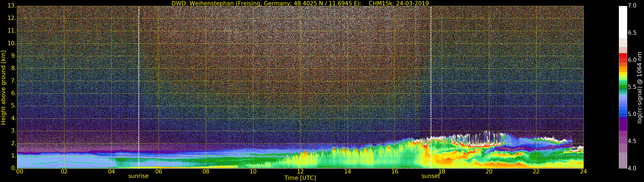Click the '24' tick on the time axis
Image resolution: width=644 pixels, height=182 pixels.
583,171
